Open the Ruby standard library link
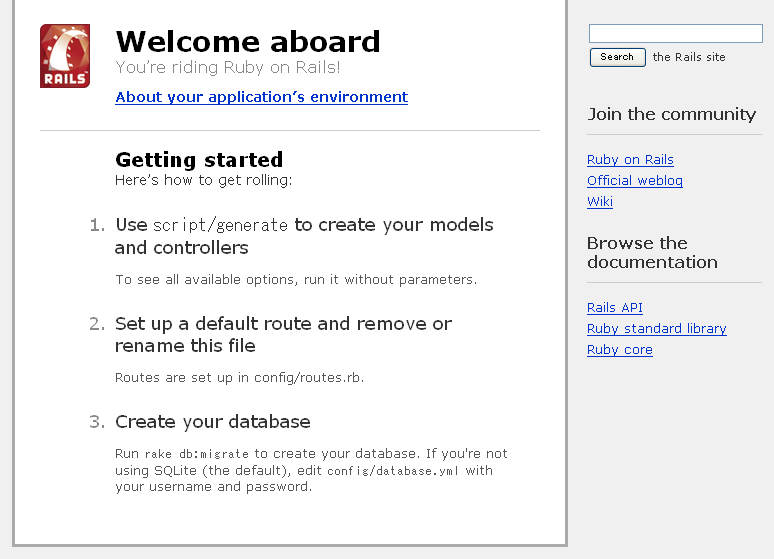774x559 pixels. 657,329
